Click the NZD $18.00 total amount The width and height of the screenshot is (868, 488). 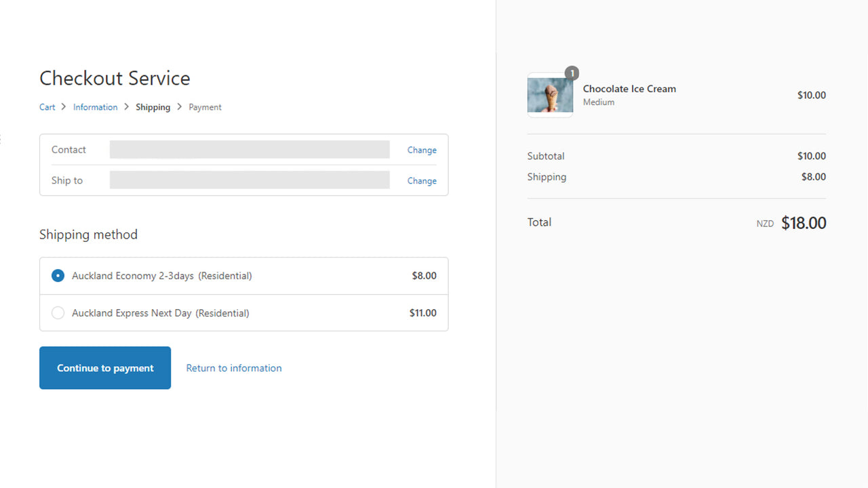coord(803,222)
